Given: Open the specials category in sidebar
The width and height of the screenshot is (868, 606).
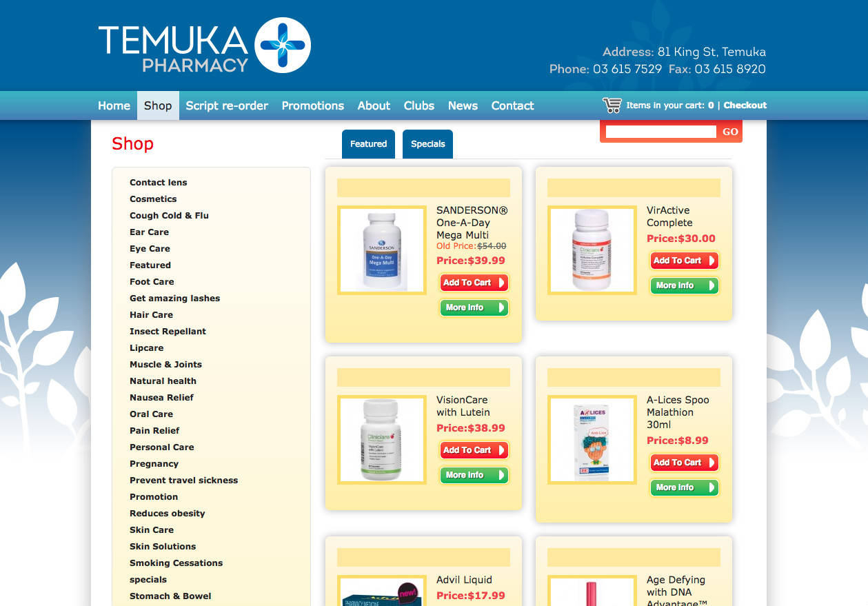Looking at the screenshot, I should tap(148, 580).
